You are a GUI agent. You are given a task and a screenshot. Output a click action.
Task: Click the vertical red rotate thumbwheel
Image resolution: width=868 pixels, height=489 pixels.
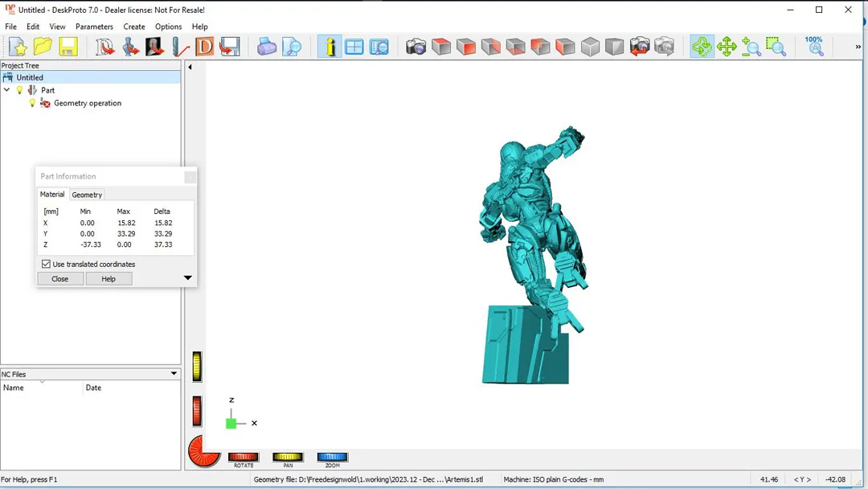197,411
